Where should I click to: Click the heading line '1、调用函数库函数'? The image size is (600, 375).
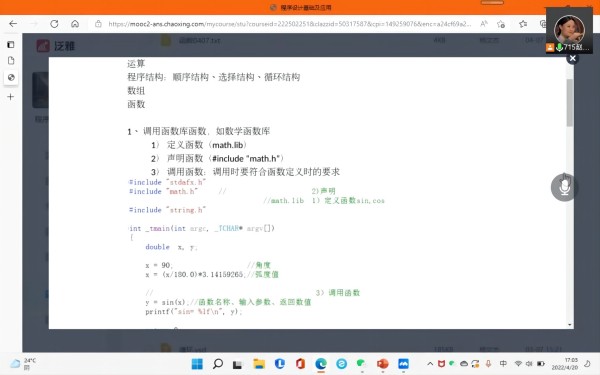tap(199, 132)
